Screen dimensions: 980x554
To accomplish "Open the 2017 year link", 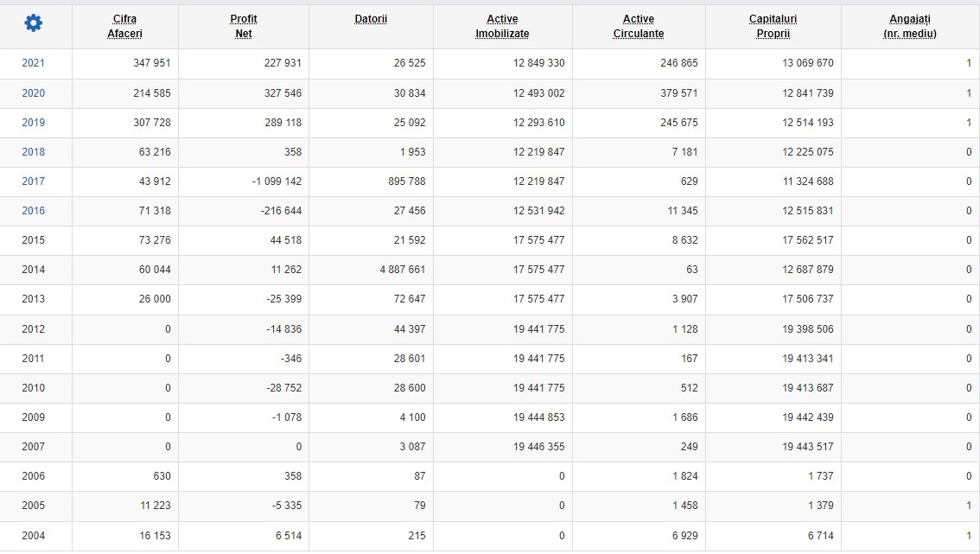I will [x=33, y=181].
